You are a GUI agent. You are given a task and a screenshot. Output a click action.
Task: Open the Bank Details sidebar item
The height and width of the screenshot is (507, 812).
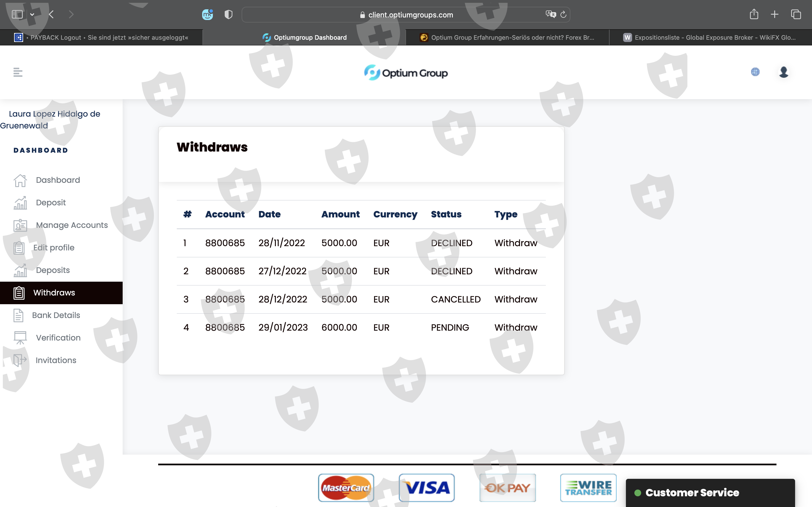click(x=56, y=315)
